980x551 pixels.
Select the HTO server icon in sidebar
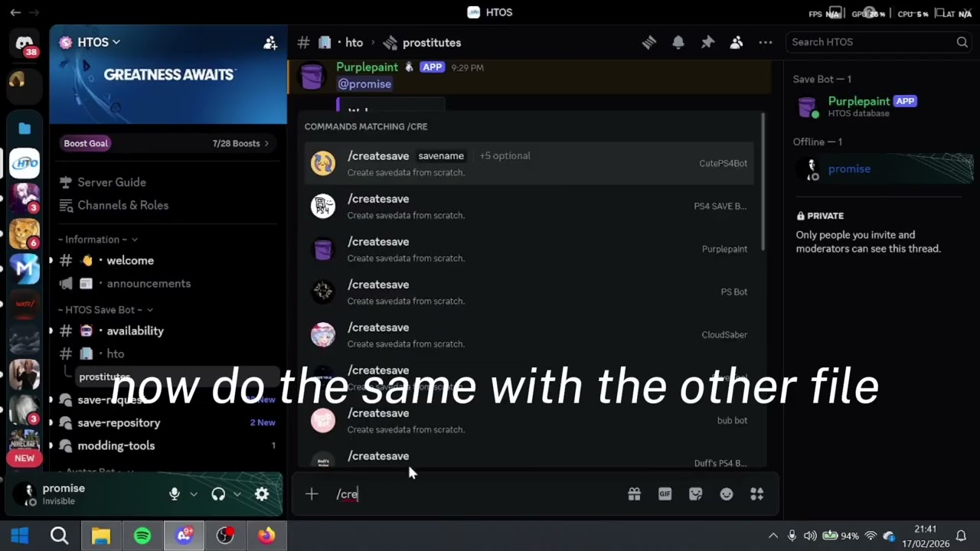pos(24,163)
